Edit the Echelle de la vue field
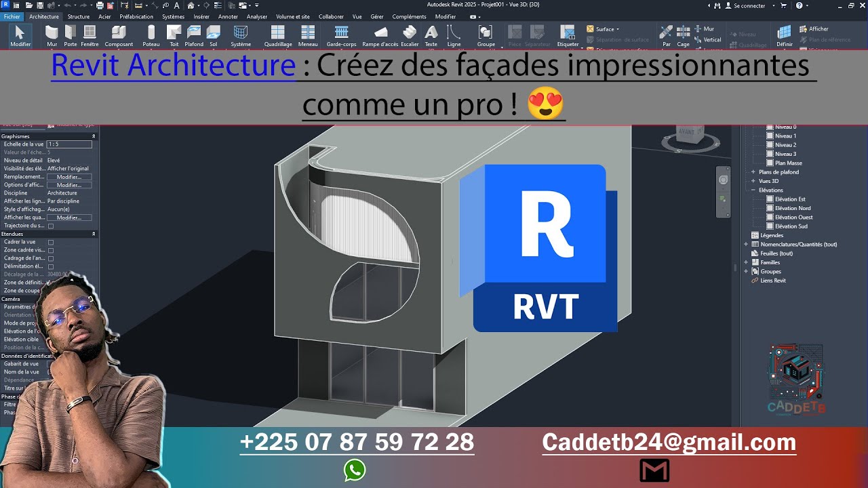This screenshot has height=488, width=868. (x=69, y=144)
